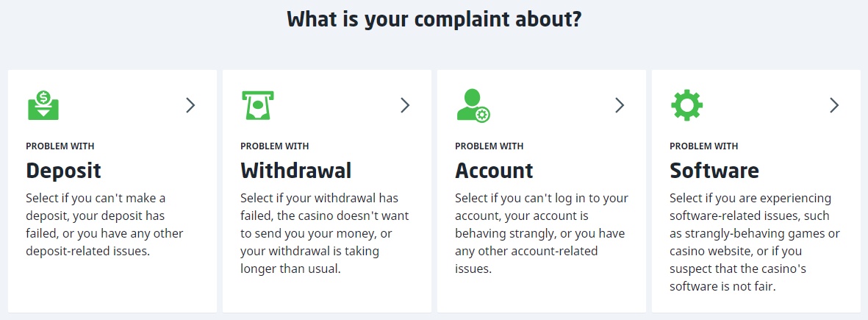Click the green software gear icon

(686, 106)
